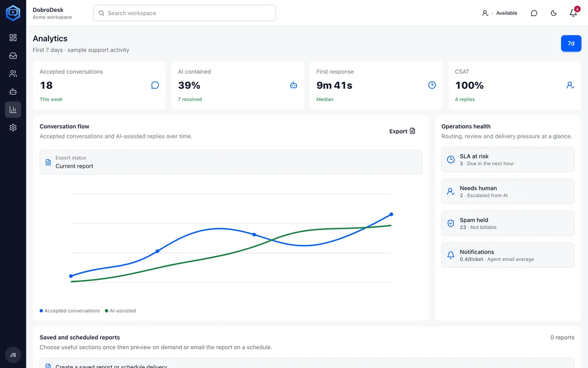Viewport: 588px width, 368px height.
Task: Click the Export button
Action: click(x=402, y=131)
